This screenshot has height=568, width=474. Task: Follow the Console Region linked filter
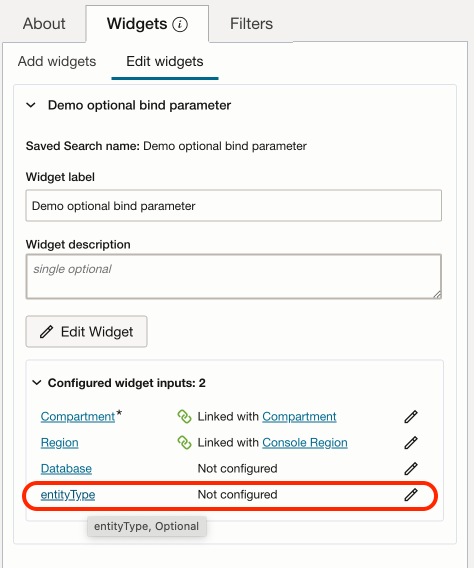pyautogui.click(x=305, y=443)
